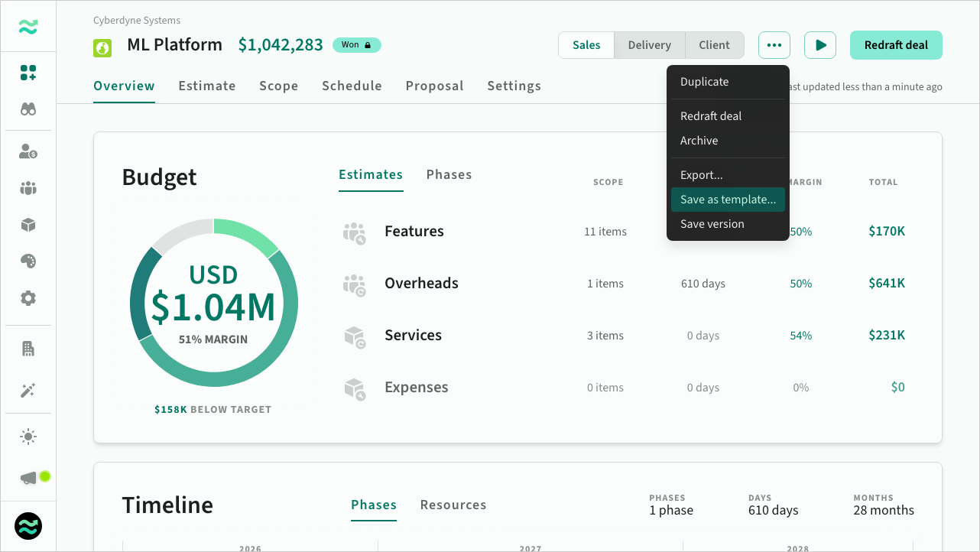Open the team people icon in sidebar
The width and height of the screenshot is (980, 552).
28,188
